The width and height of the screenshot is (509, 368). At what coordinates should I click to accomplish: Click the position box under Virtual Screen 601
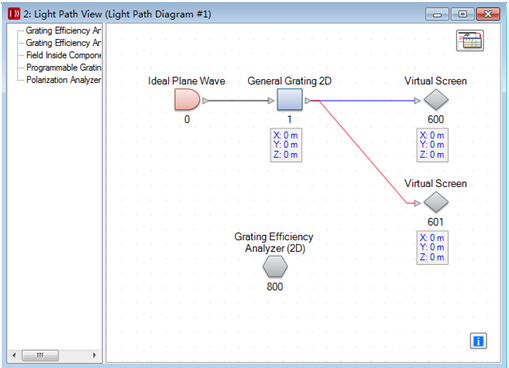pos(432,247)
